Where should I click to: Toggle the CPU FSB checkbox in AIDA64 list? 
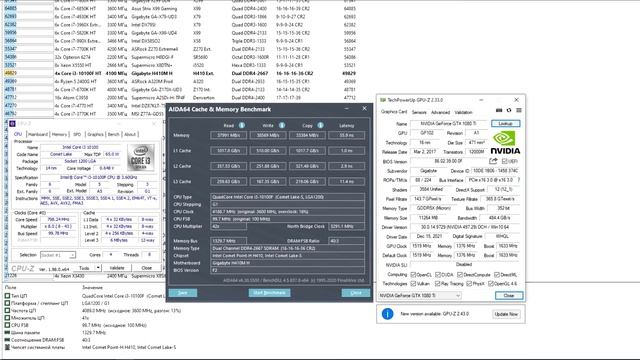point(7,325)
